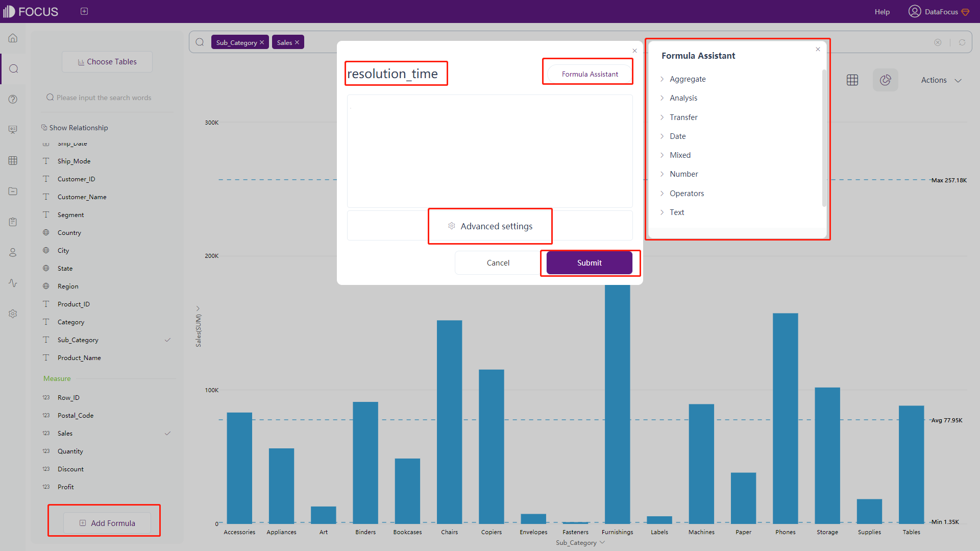
Task: Expand the Sales(SUM) y-axis arrow
Action: 198,308
